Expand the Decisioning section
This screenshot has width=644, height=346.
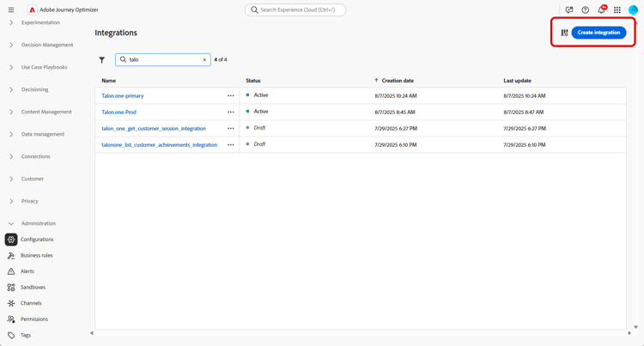11,89
